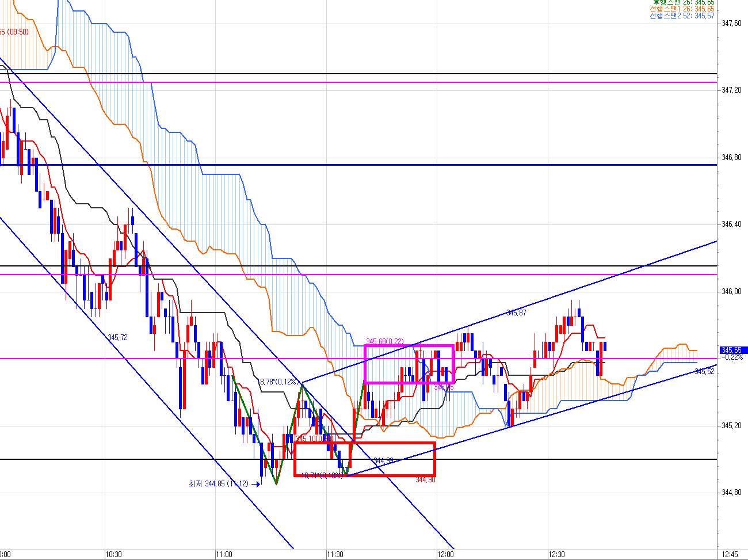The width and height of the screenshot is (748, 560).
Task: Click the 선행스팬2 52 legend label
Action: click(x=682, y=16)
